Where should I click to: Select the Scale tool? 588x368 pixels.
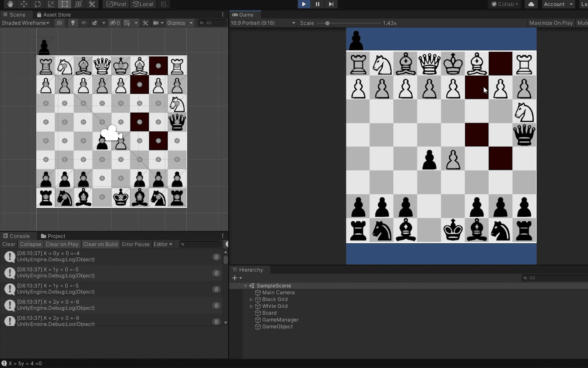pyautogui.click(x=51, y=4)
